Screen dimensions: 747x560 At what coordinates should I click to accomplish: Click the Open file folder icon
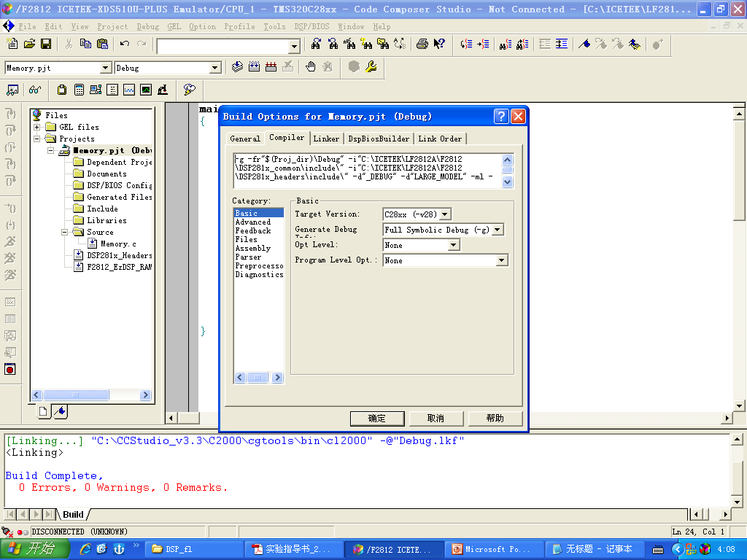click(x=29, y=44)
